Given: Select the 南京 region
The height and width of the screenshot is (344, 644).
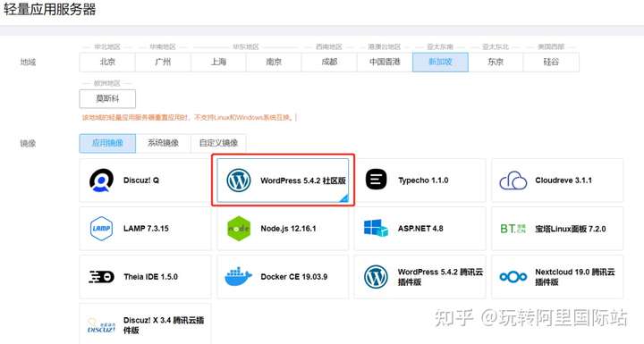Looking at the screenshot, I should (x=274, y=62).
